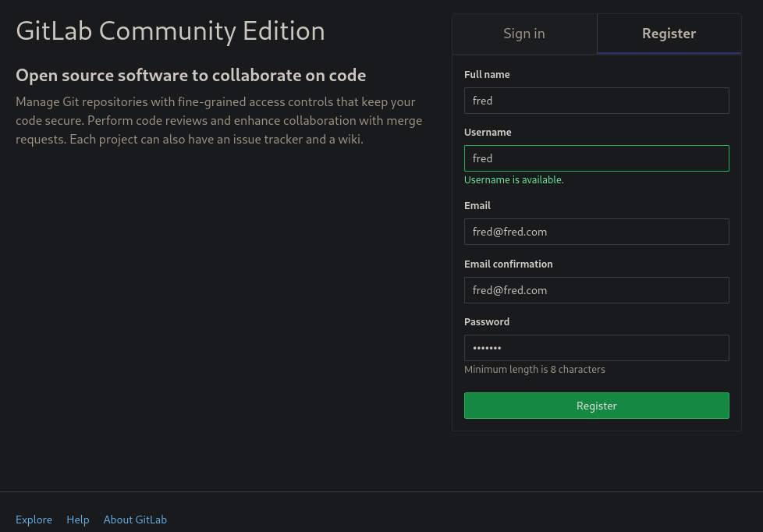Switch to the Sign in tab

[x=524, y=34]
